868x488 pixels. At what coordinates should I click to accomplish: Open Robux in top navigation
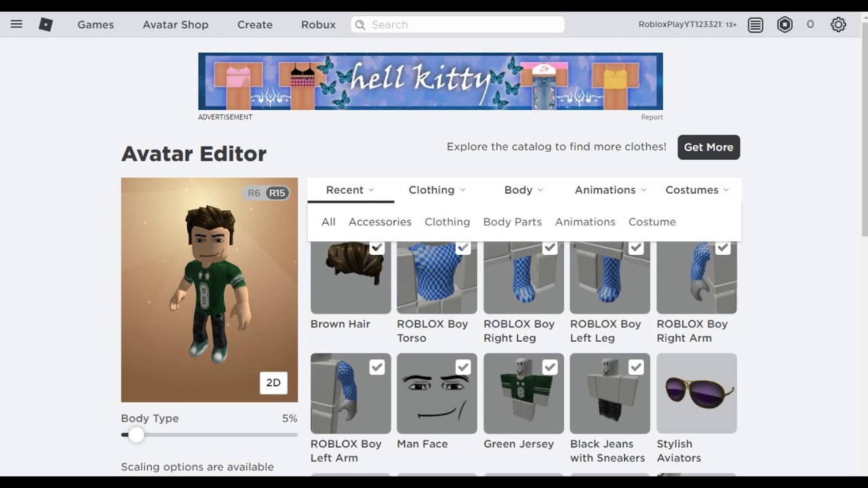(319, 24)
